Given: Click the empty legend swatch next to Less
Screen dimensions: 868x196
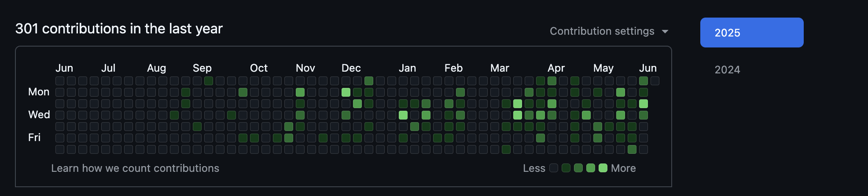Looking at the screenshot, I should click(x=554, y=168).
